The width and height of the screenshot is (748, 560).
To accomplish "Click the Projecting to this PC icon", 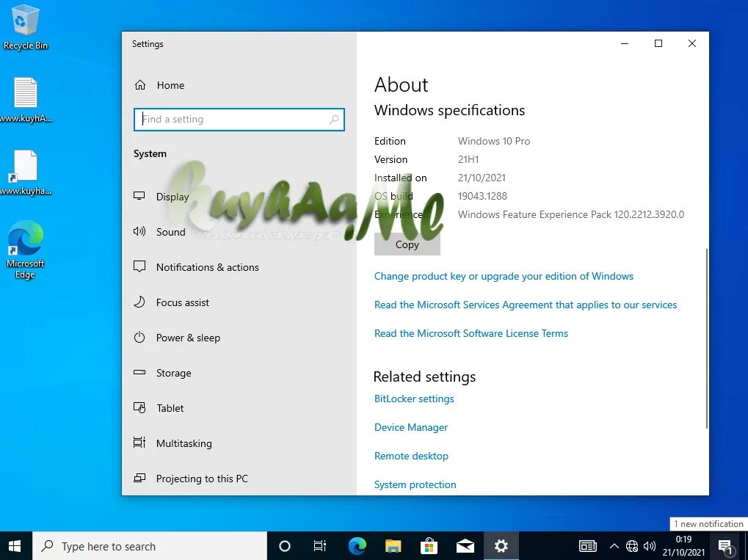I will pyautogui.click(x=139, y=478).
